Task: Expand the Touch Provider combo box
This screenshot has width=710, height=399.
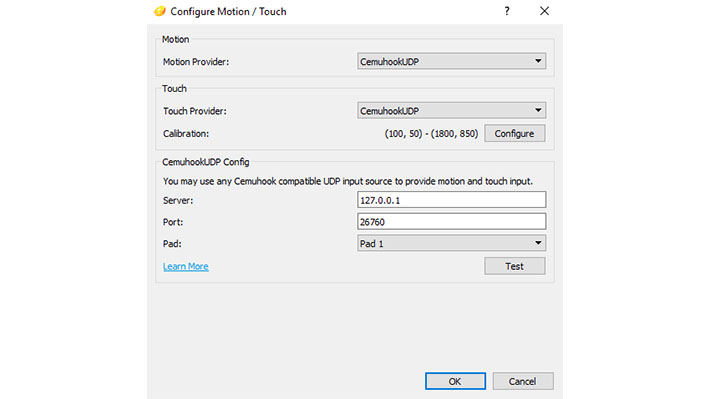Action: [451, 111]
